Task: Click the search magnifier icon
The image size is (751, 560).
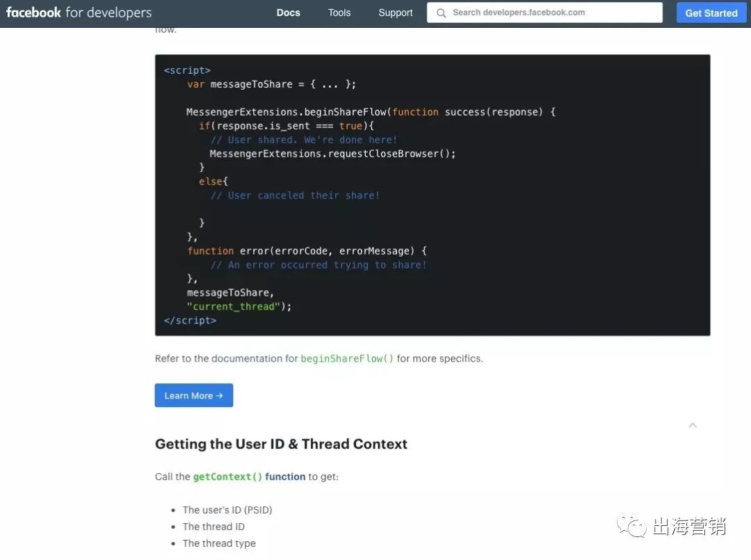Action: (441, 13)
